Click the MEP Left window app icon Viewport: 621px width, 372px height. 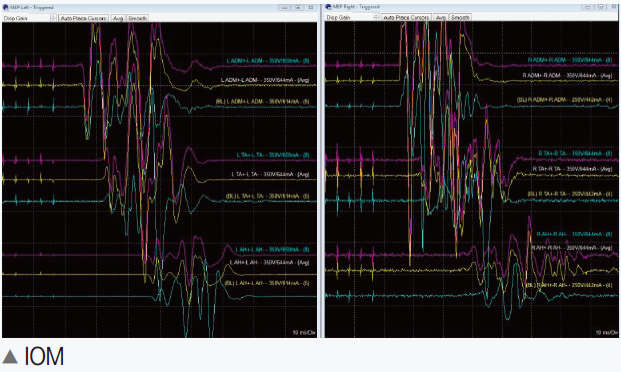pos(6,8)
